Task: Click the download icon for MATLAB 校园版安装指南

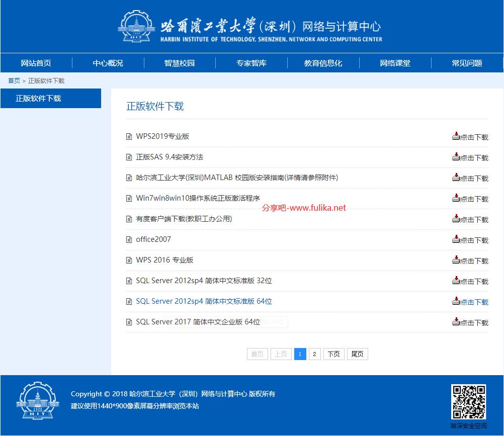Action: point(456,177)
